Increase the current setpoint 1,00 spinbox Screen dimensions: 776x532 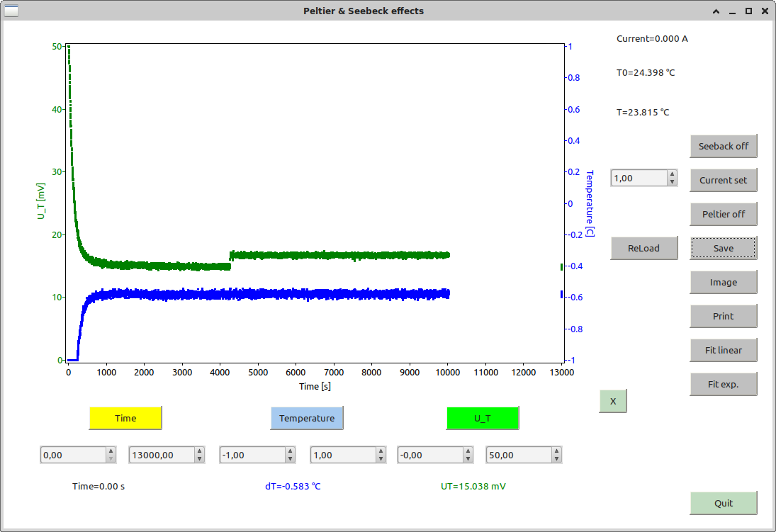click(672, 174)
